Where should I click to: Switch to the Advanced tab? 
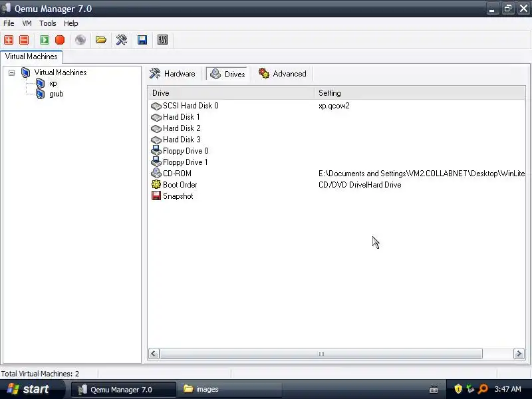[283, 74]
